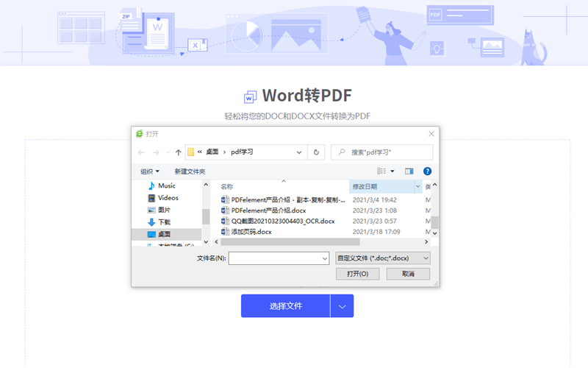This screenshot has height=368, width=588.
Task: Click the 取消 cancel button
Action: [x=406, y=274]
